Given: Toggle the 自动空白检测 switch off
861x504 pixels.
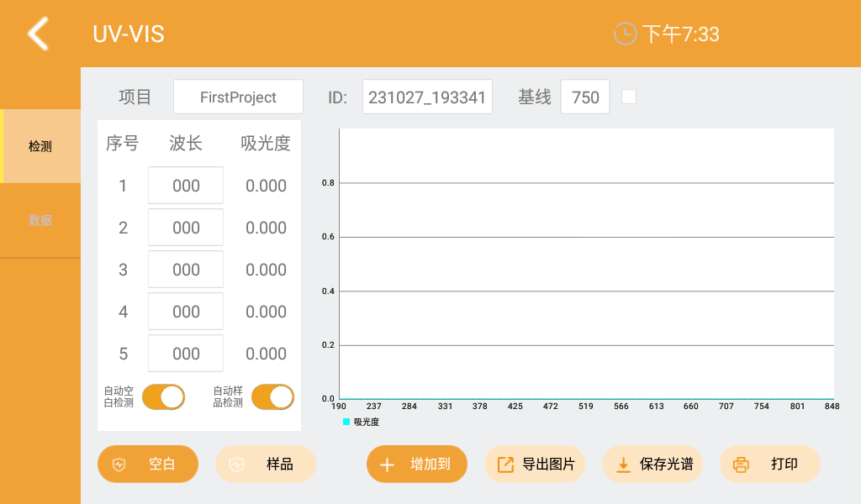Looking at the screenshot, I should [x=163, y=396].
